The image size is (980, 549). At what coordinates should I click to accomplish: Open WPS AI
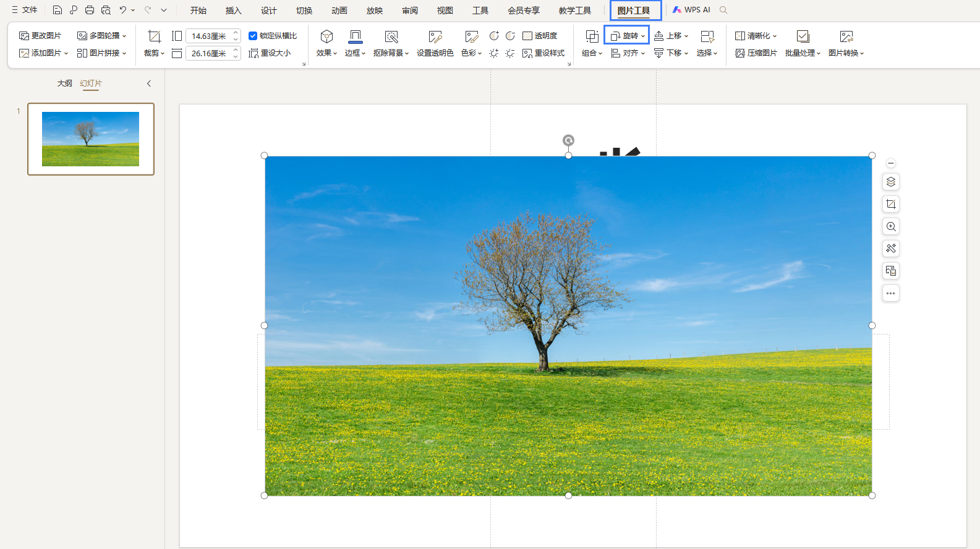tap(691, 10)
